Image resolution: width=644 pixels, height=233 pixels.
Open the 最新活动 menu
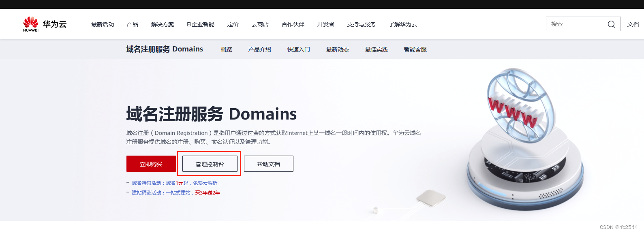103,24
